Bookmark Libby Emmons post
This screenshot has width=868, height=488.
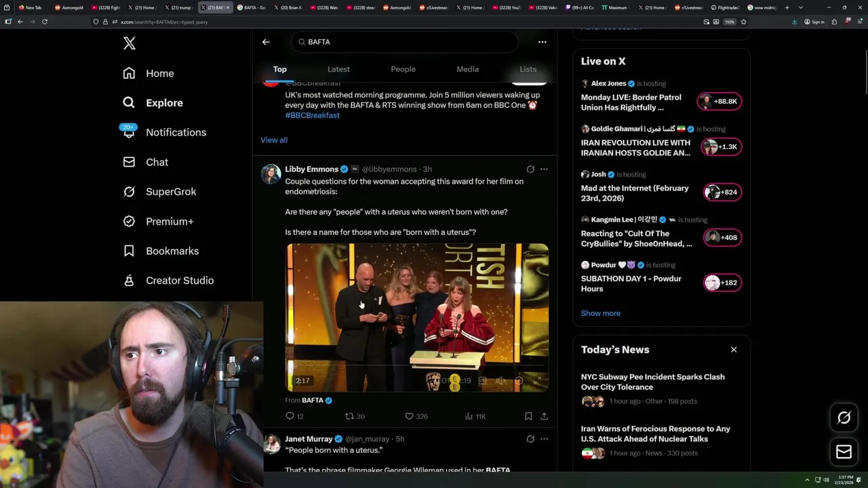pos(528,416)
